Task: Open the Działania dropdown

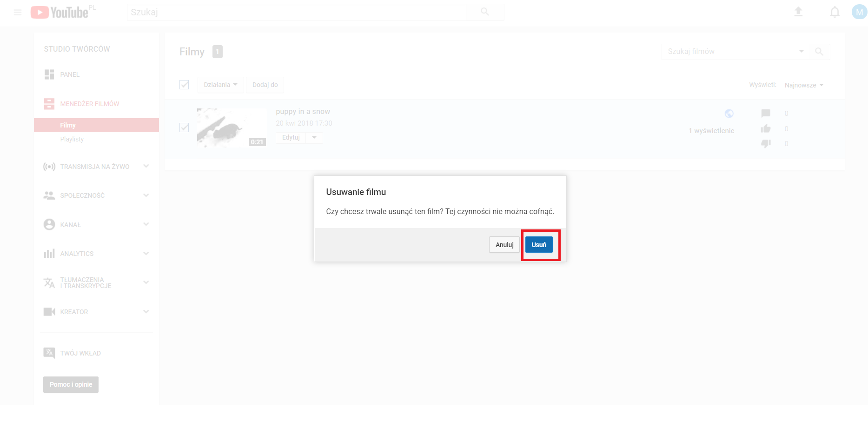Action: coord(220,85)
